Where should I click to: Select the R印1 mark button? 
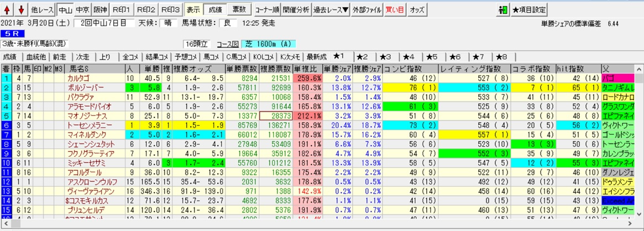coord(121,9)
